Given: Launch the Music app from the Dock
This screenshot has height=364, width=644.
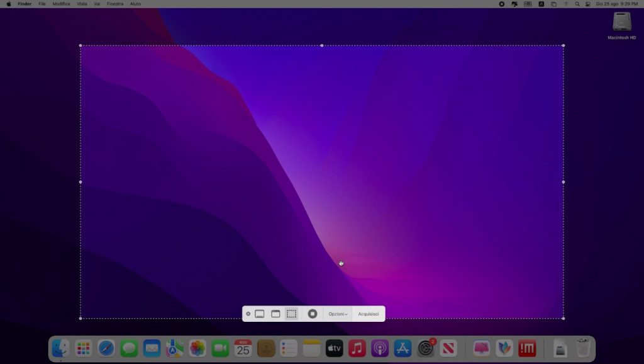Looking at the screenshot, I should point(357,348).
